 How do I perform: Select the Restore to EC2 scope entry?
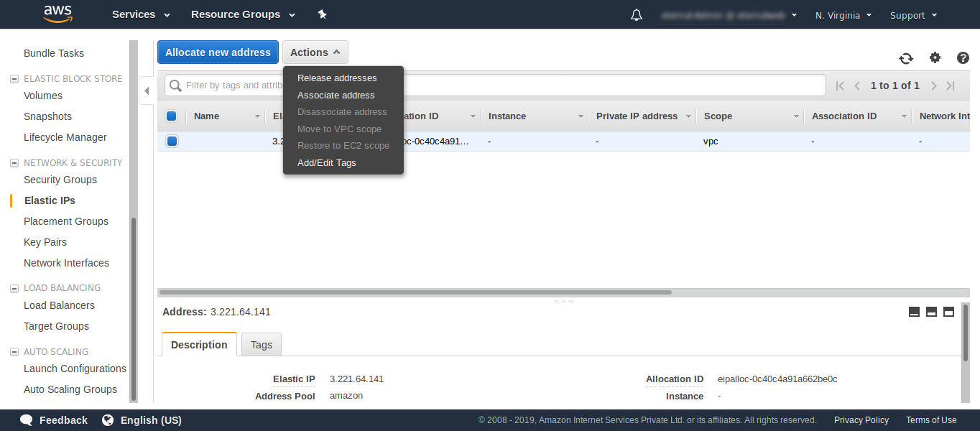(x=343, y=146)
